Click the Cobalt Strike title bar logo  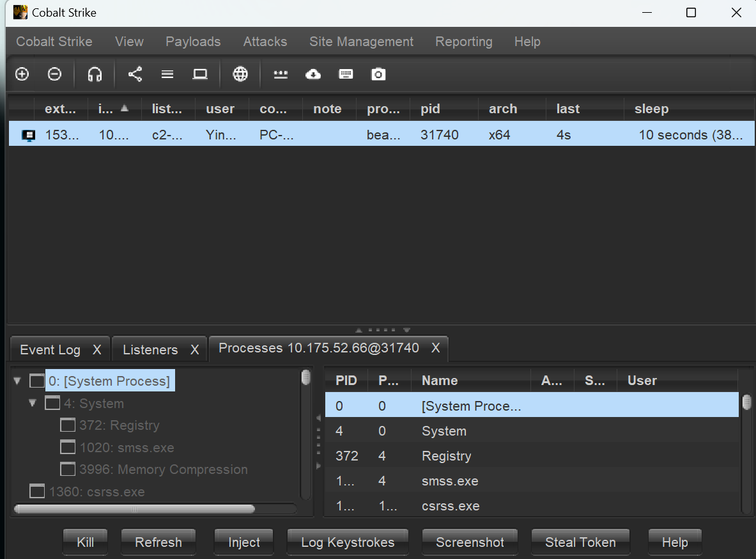(x=20, y=12)
